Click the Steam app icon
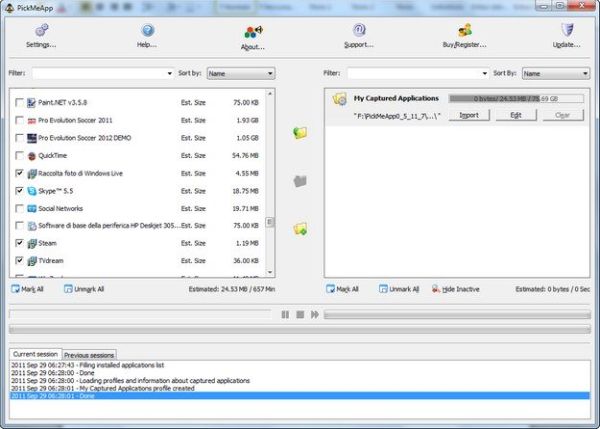The width and height of the screenshot is (600, 429). [32, 243]
